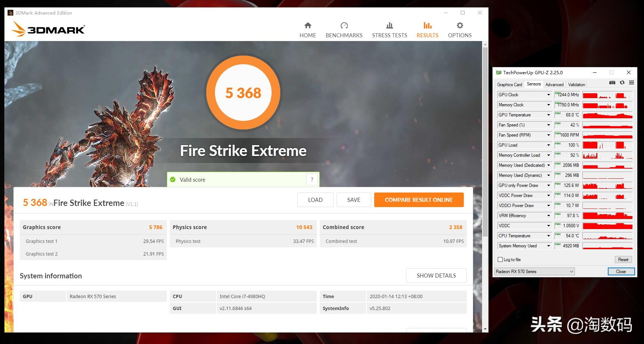Screen dimensions: 644x344
Task: Click the GPU-Z title bar app icon
Action: coord(498,72)
